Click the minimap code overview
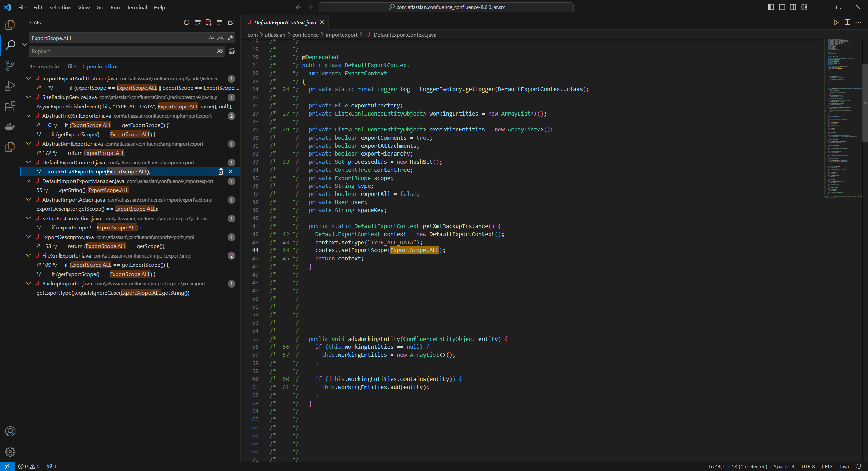The width and height of the screenshot is (868, 471). [x=843, y=119]
